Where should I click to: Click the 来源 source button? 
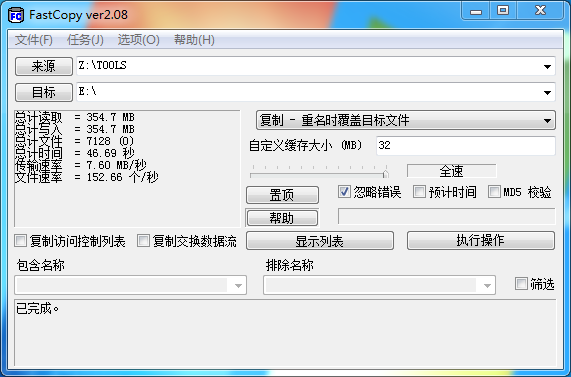point(44,66)
